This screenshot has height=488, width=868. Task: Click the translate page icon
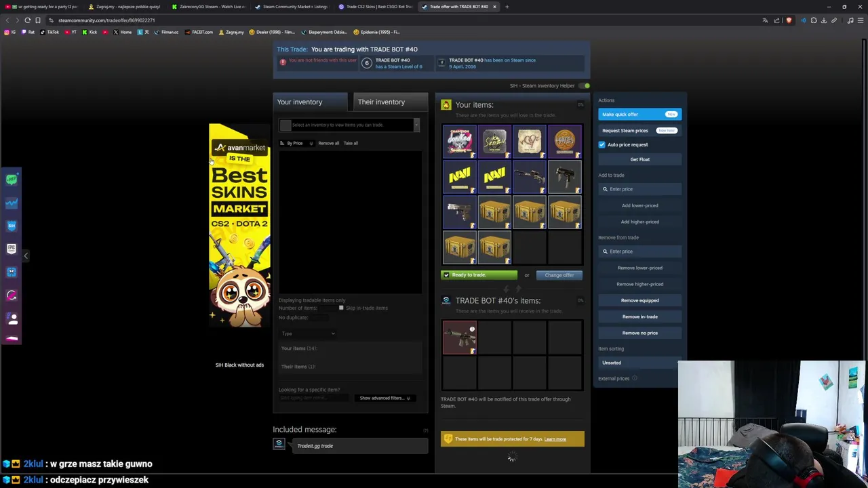click(x=766, y=20)
